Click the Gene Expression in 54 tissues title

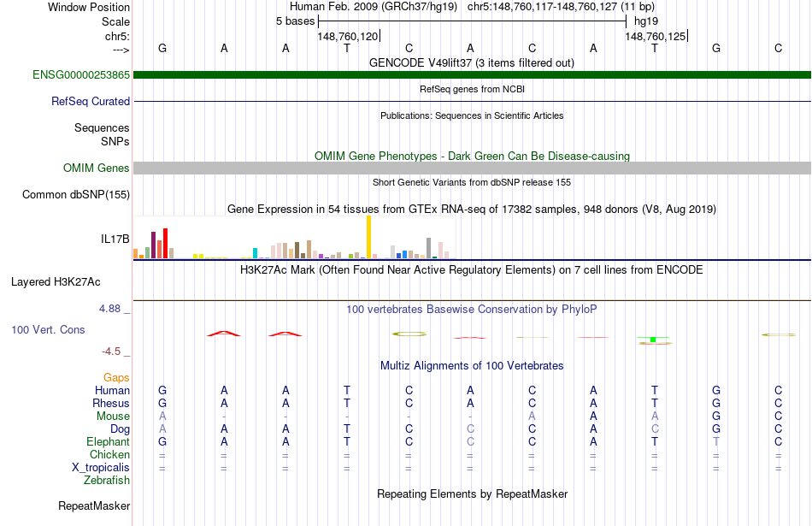click(x=472, y=210)
